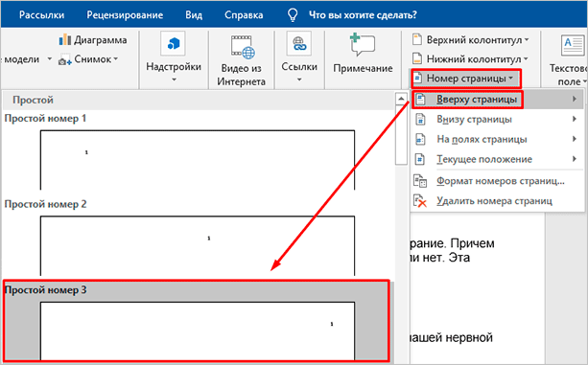This screenshot has width=588, height=365.
Task: Switch to the Рецензирование tab
Action: tap(125, 15)
